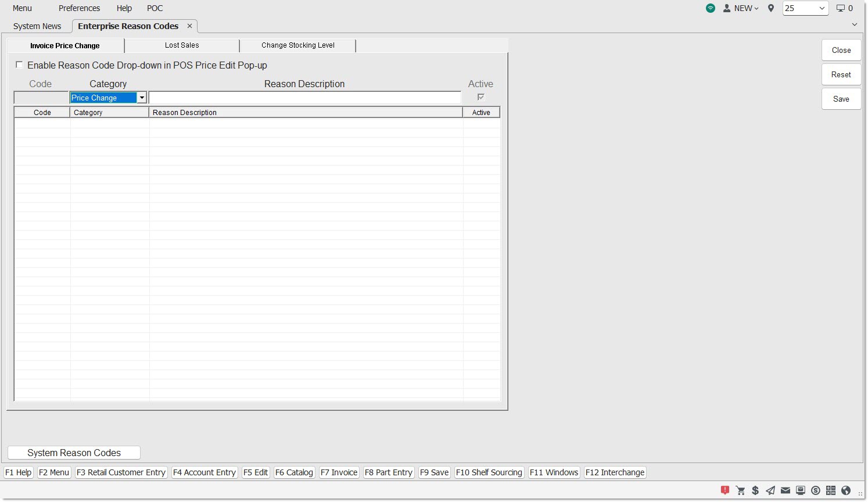
Task: Open the envelope mail icon
Action: pos(785,490)
